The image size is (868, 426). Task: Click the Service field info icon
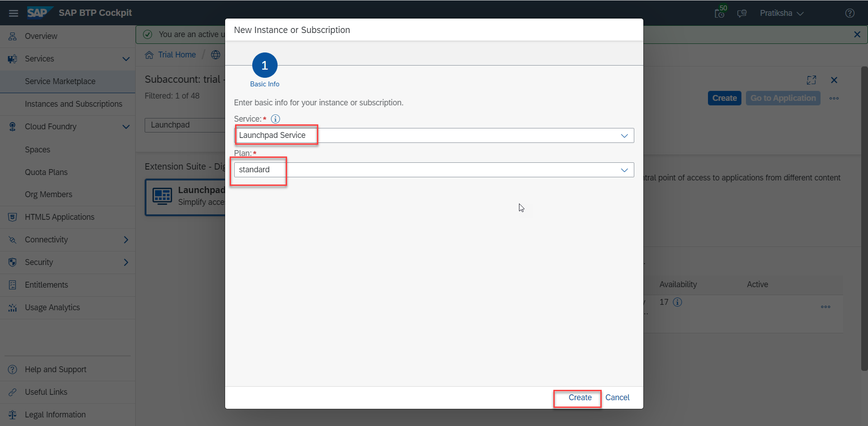tap(275, 119)
